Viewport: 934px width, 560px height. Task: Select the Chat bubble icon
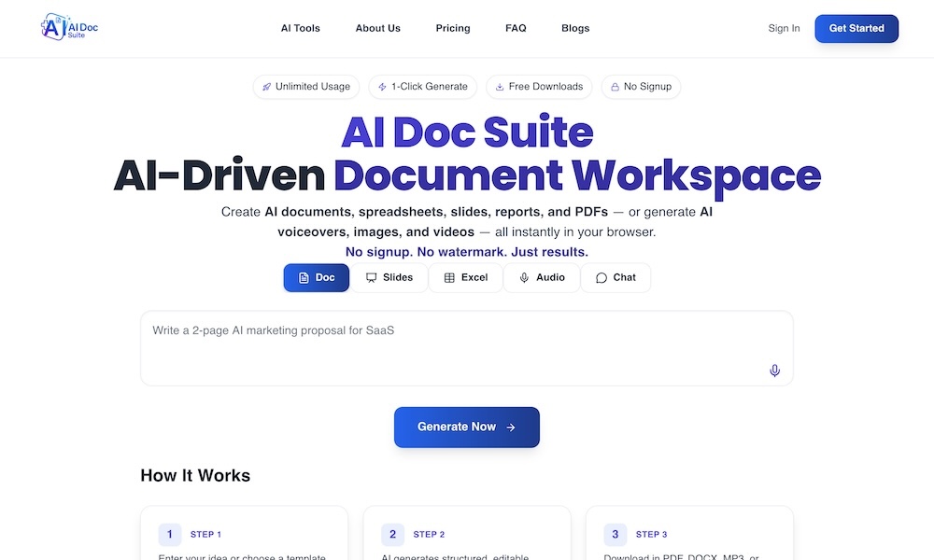[600, 277]
